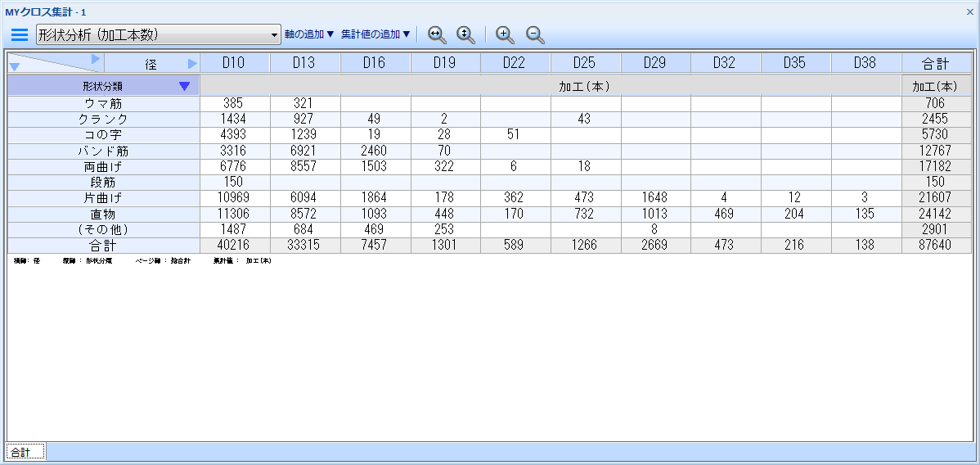The image size is (980, 465).
Task: Click the right arrow beside 径 header
Action: [x=192, y=63]
